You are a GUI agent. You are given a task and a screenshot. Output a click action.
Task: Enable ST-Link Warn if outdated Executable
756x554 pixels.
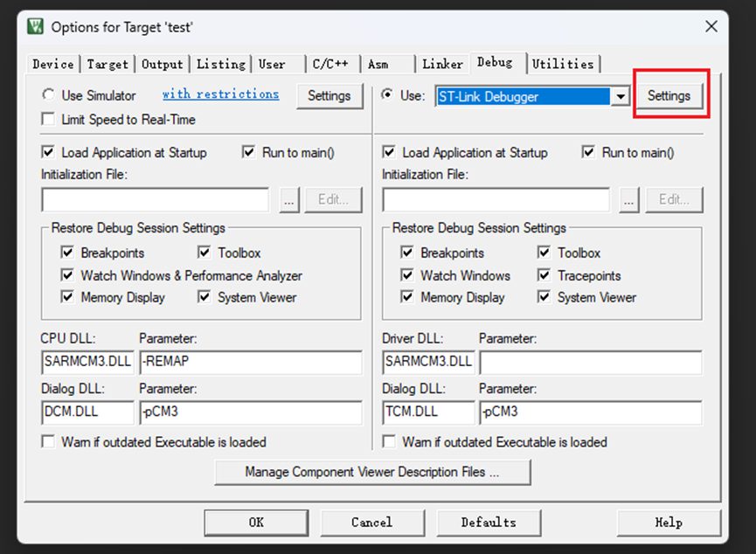389,441
